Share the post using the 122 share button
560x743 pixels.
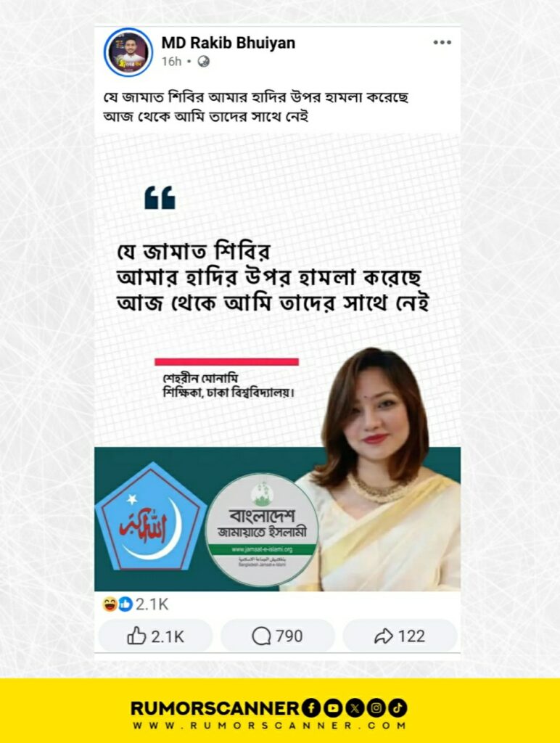(400, 636)
